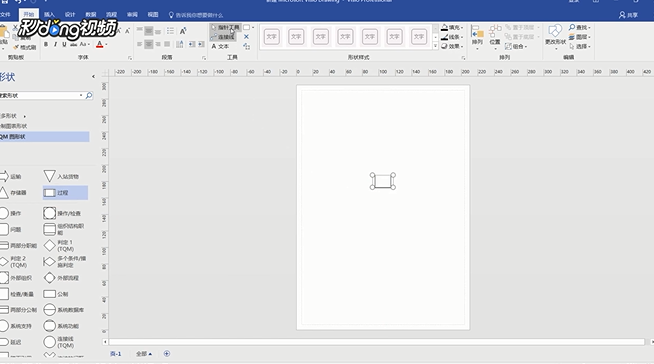This screenshot has width=654, height=364.
Task: Click the 共享 (Share) button
Action: pos(629,15)
